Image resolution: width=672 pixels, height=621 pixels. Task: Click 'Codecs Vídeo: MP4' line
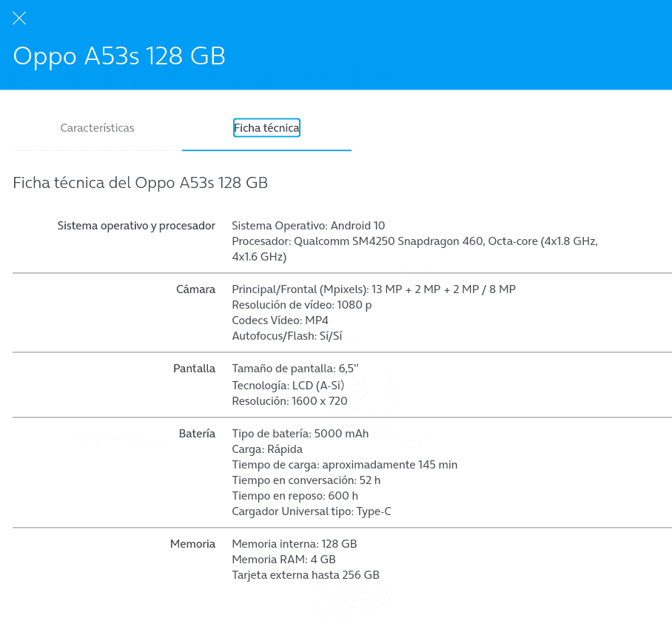(280, 320)
